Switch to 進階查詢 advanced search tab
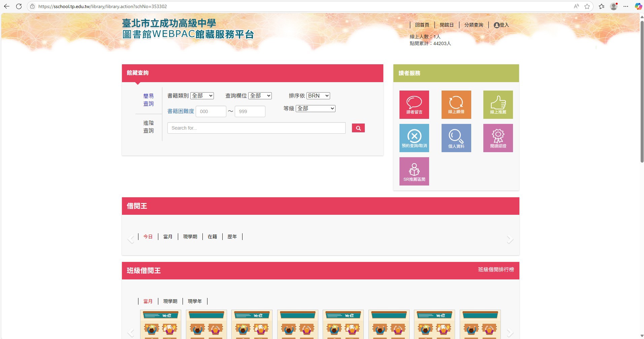Screen dimensions: 644x339 point(149,127)
